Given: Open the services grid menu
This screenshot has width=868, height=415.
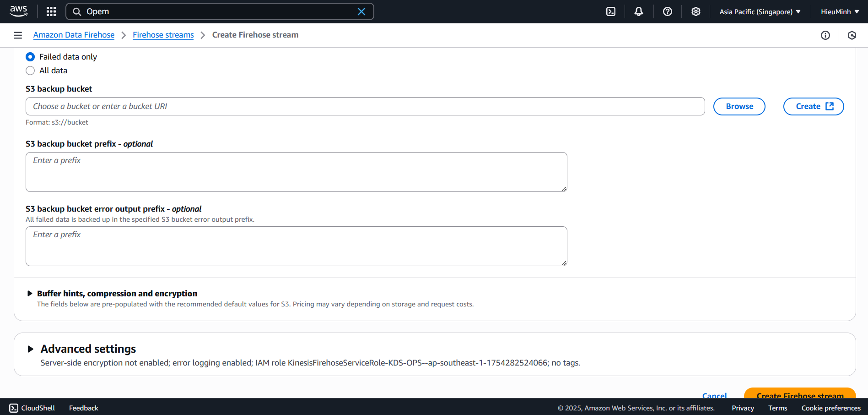Looking at the screenshot, I should point(51,11).
